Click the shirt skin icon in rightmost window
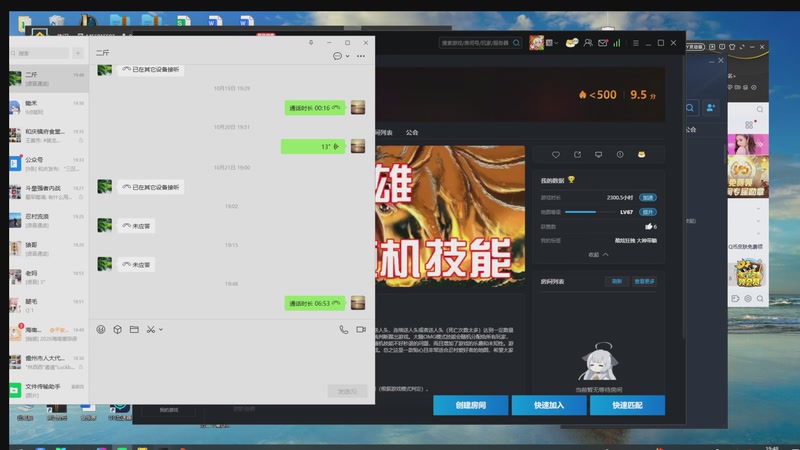 coord(732,47)
